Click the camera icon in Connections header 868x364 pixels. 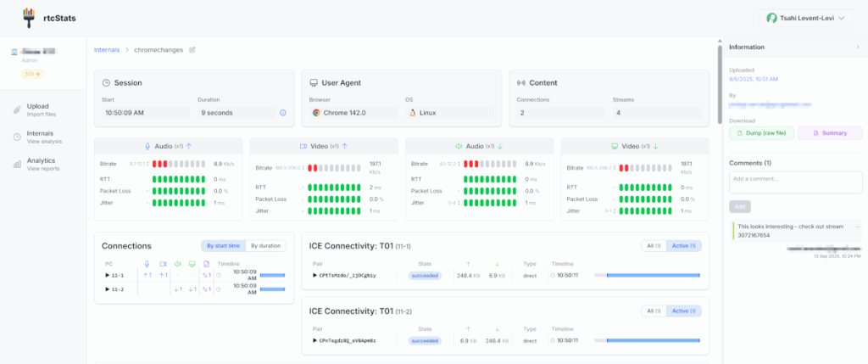[163, 264]
